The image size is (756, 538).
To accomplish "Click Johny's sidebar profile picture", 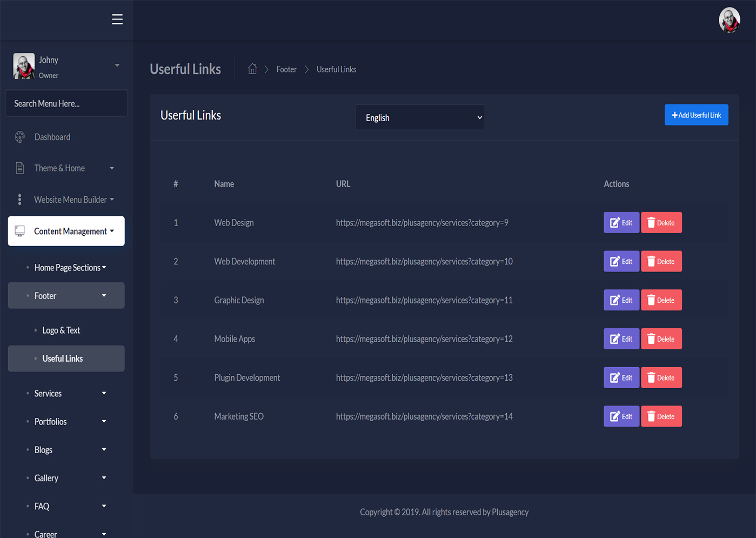I will click(x=24, y=66).
